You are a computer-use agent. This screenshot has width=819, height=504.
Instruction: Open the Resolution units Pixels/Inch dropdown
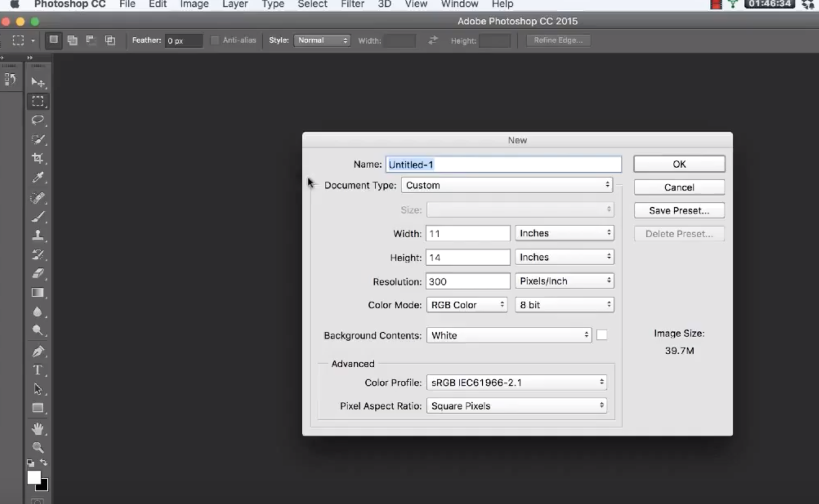564,281
